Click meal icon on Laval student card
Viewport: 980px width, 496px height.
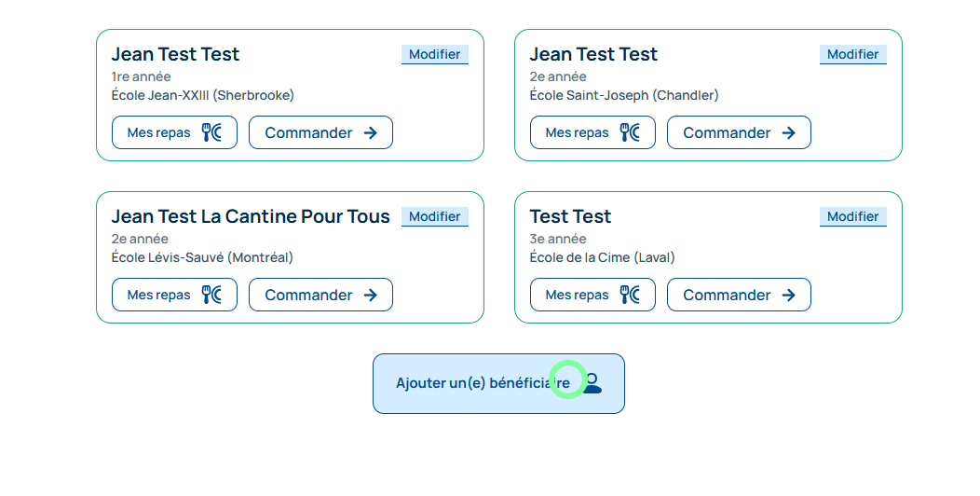pos(631,295)
